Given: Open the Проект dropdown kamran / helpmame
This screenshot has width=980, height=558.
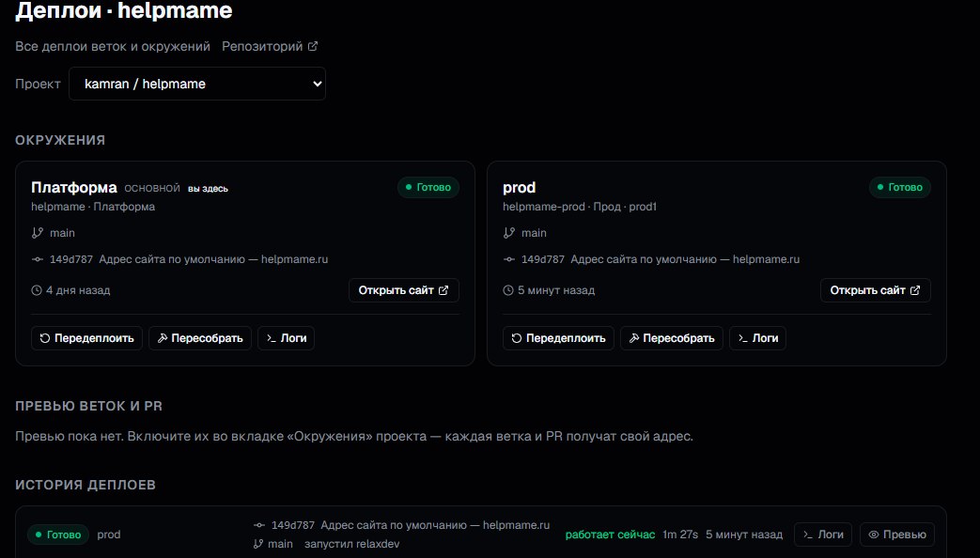Looking at the screenshot, I should click(197, 84).
